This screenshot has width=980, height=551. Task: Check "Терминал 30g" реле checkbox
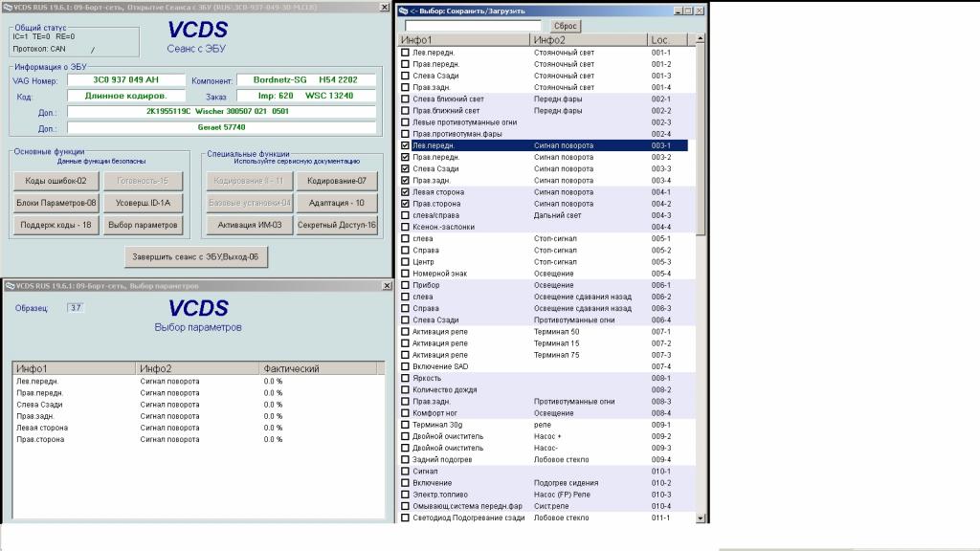[x=405, y=425]
